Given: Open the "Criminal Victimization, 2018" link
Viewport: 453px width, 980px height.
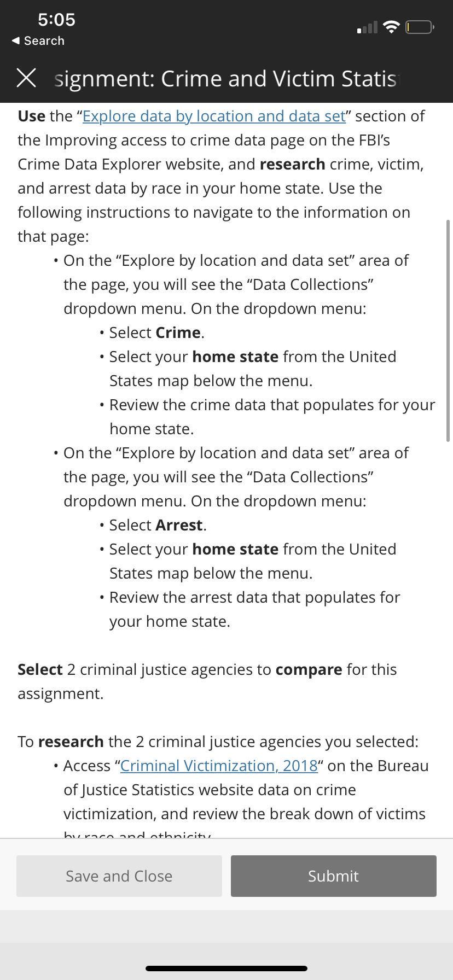Looking at the screenshot, I should (x=219, y=766).
